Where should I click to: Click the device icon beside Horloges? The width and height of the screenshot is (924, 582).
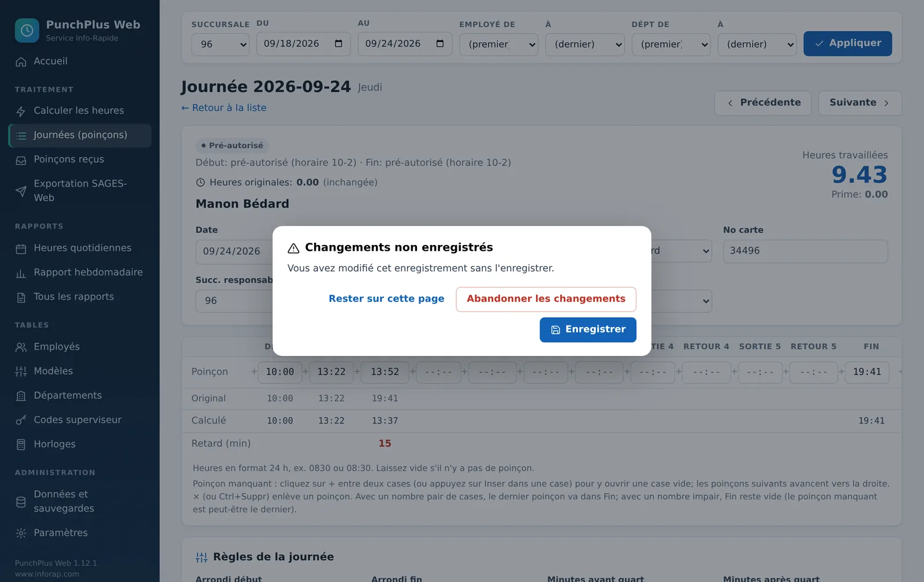(21, 444)
